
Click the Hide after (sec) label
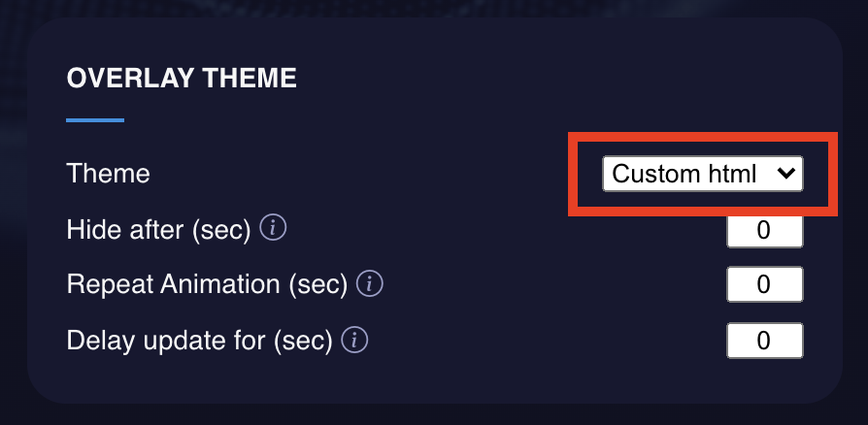159,229
